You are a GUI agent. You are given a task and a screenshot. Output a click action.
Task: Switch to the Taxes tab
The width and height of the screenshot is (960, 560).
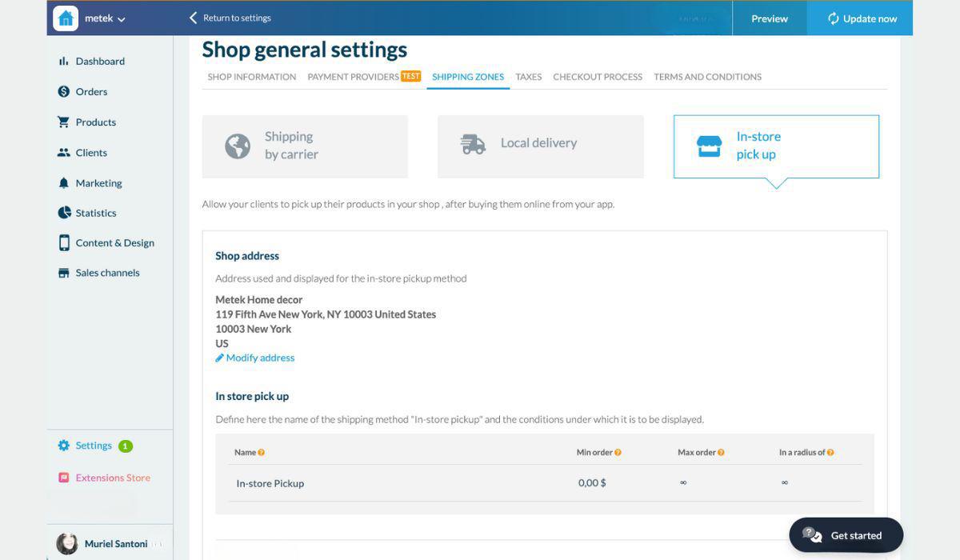click(x=528, y=77)
